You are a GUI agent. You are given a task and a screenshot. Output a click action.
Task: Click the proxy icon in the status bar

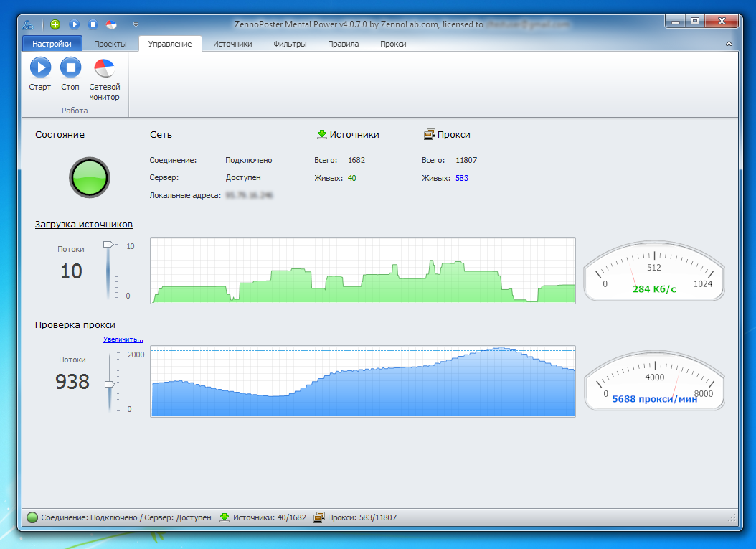pyautogui.click(x=318, y=517)
